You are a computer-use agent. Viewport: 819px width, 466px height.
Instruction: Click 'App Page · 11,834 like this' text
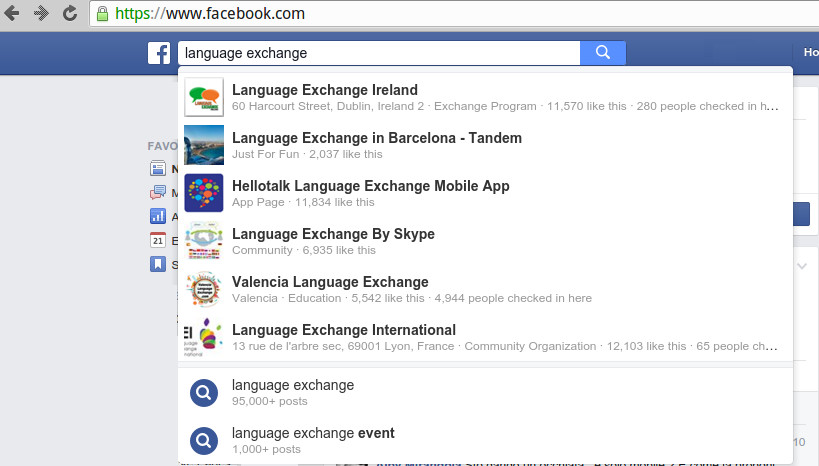303,202
